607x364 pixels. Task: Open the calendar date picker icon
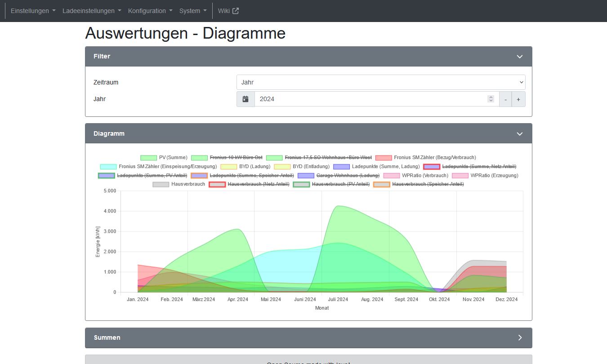pos(245,99)
